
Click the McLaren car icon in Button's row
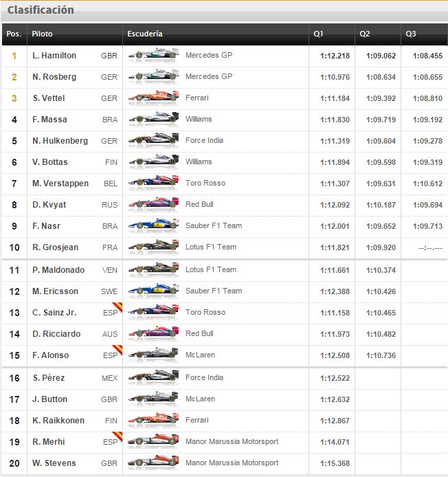[x=153, y=398]
